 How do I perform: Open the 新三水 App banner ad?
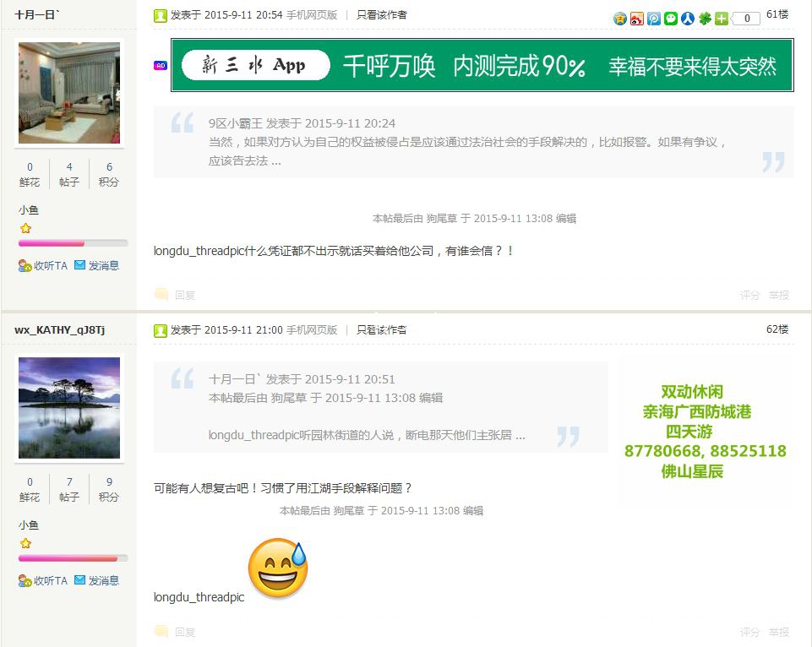482,65
